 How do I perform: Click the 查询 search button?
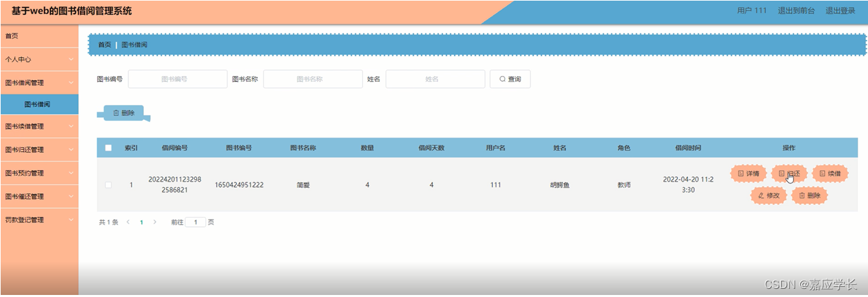coord(510,79)
